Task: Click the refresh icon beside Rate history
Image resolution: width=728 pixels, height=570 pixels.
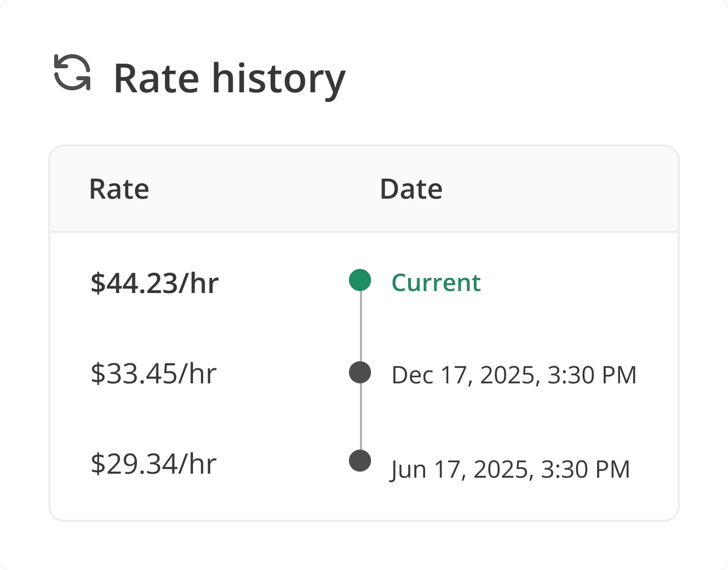Action: 73,73
